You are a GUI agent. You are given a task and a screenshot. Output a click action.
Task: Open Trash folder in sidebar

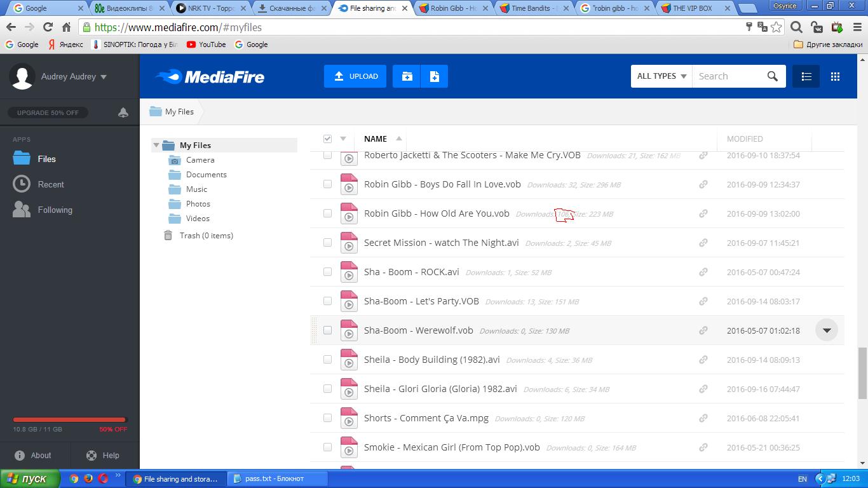click(206, 236)
